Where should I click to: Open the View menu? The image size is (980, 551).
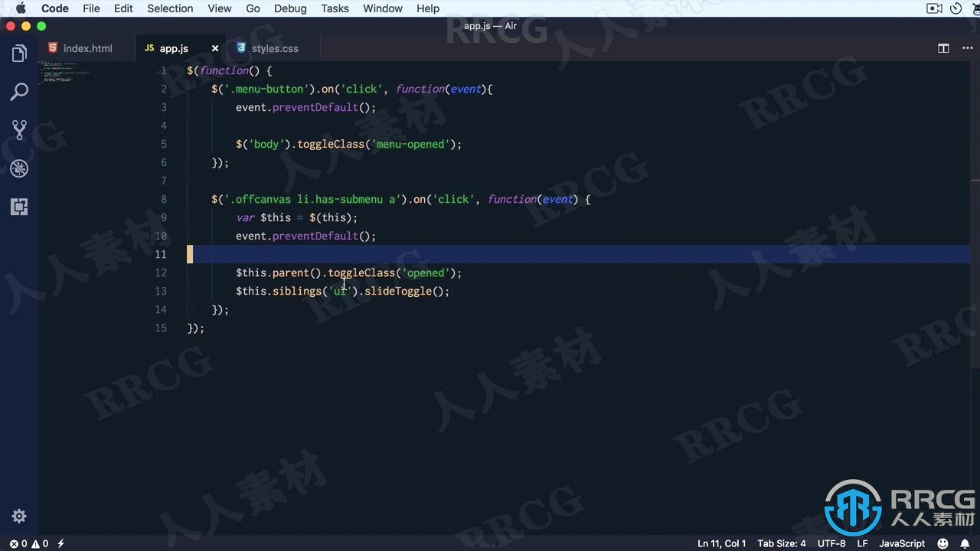tap(220, 8)
